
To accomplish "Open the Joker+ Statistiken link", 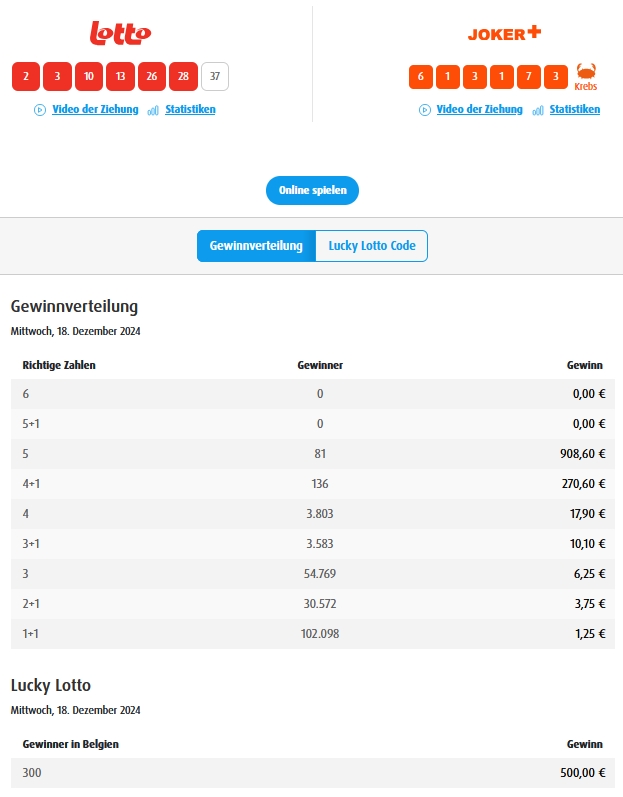I will [575, 109].
